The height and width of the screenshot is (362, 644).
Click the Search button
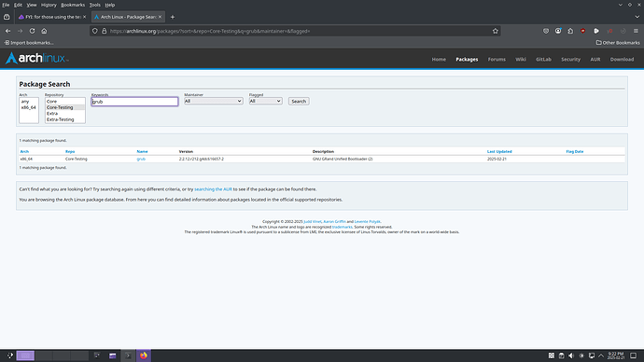click(299, 101)
